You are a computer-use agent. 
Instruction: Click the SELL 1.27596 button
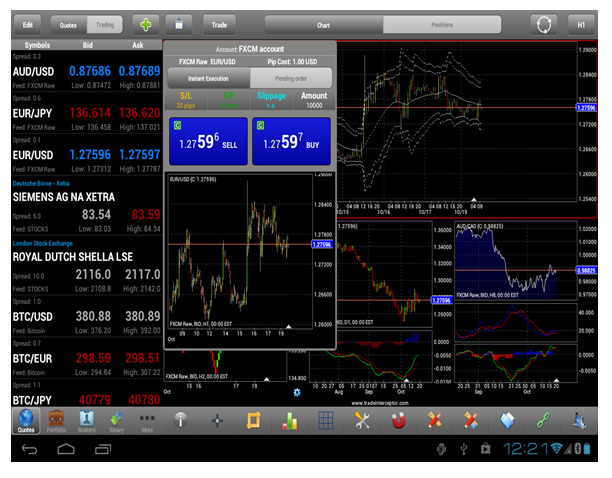coord(208,141)
